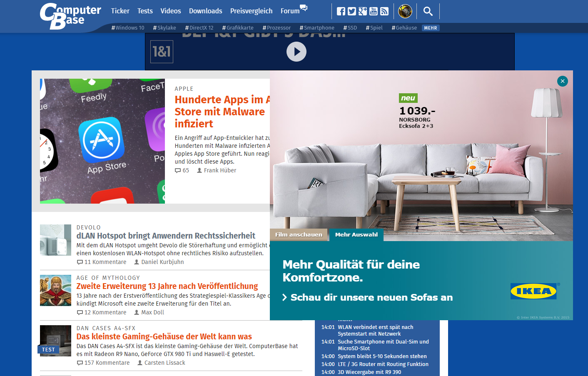The image size is (588, 376).
Task: Click the ComputerBase logo
Action: (x=70, y=16)
